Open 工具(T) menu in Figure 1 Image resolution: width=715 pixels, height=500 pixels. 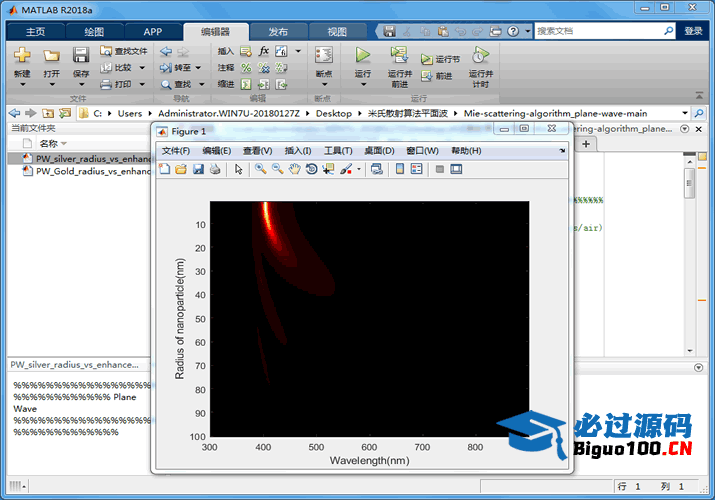pos(338,151)
